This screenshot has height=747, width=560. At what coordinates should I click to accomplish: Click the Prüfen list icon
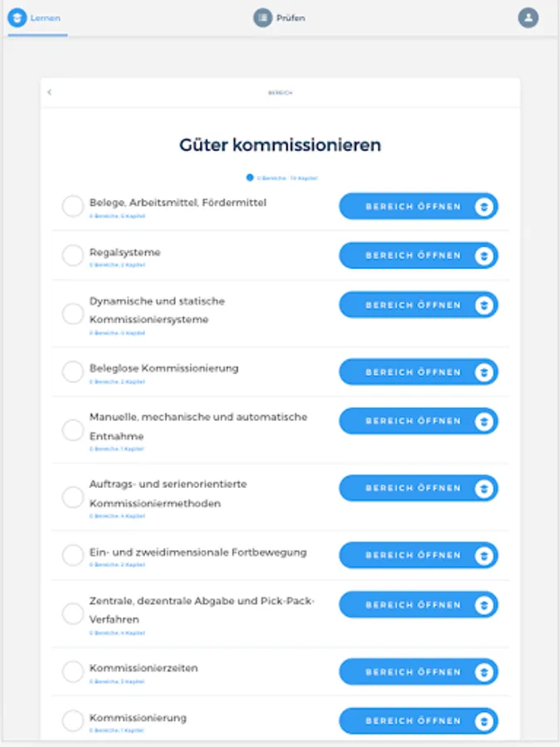[x=263, y=17]
